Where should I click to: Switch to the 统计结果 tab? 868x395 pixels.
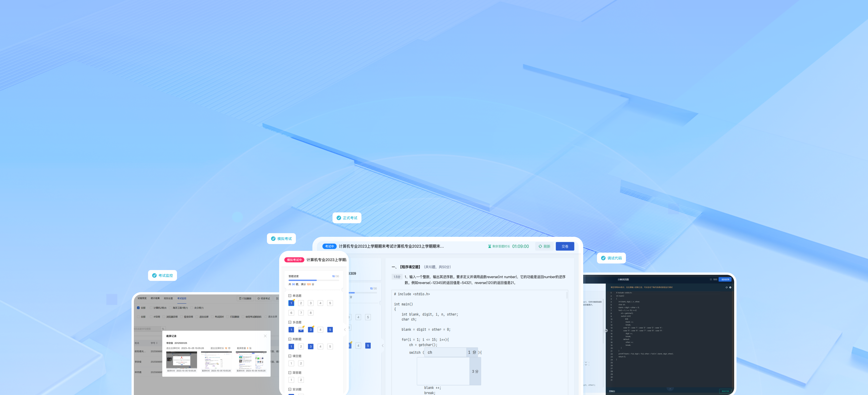(x=155, y=298)
